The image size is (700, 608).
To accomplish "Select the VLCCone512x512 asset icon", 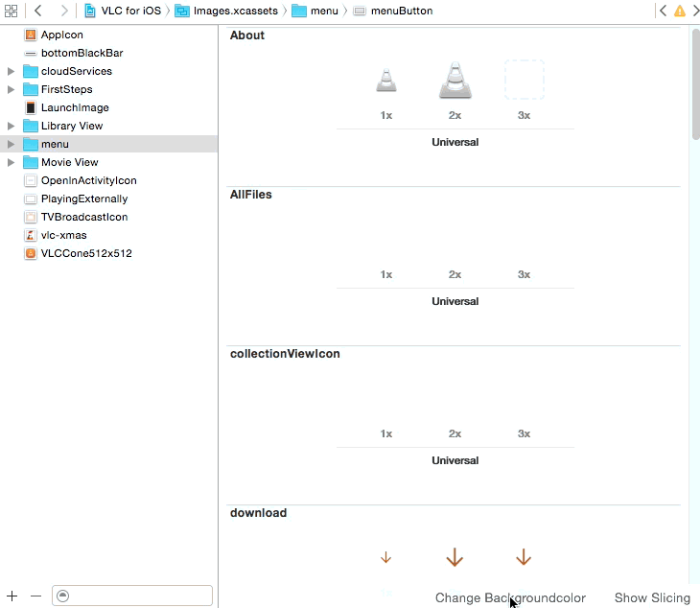I will [x=31, y=253].
